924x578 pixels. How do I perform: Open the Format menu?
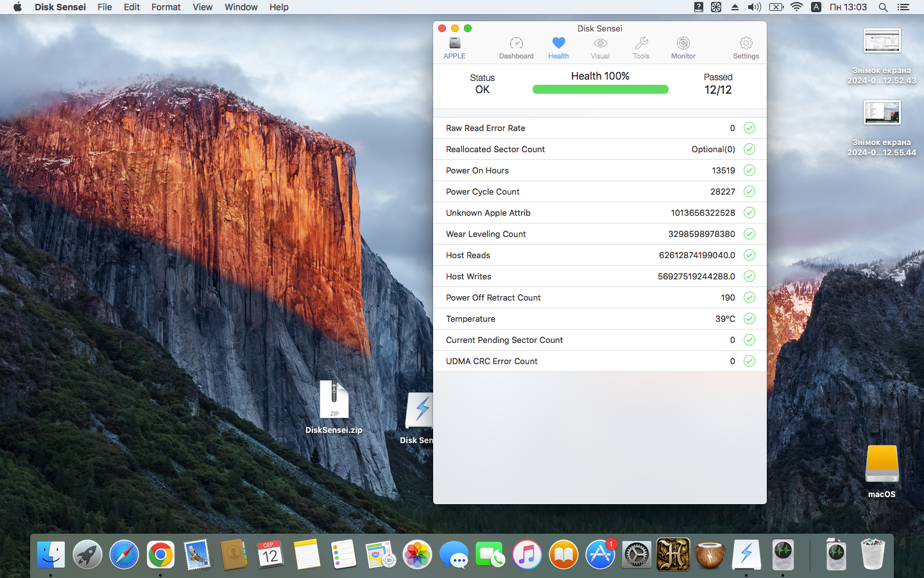click(x=166, y=7)
